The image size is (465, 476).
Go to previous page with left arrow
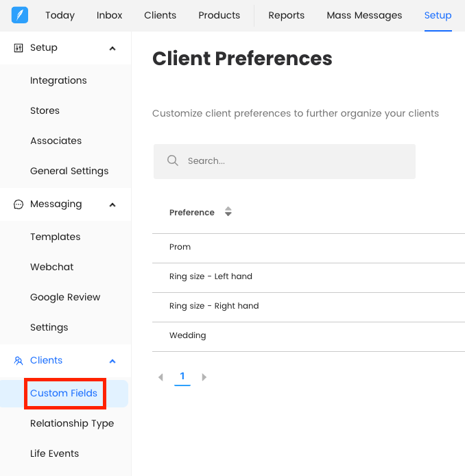coord(160,377)
